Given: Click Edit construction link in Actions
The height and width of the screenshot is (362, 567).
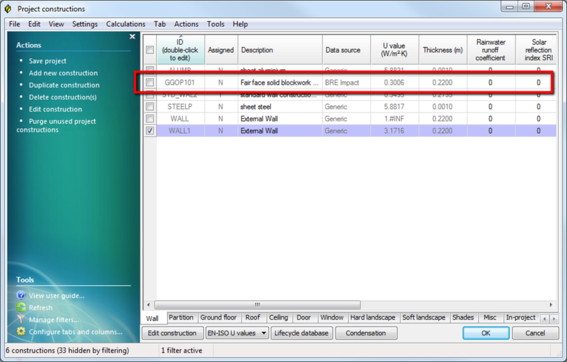Looking at the screenshot, I should (x=55, y=109).
